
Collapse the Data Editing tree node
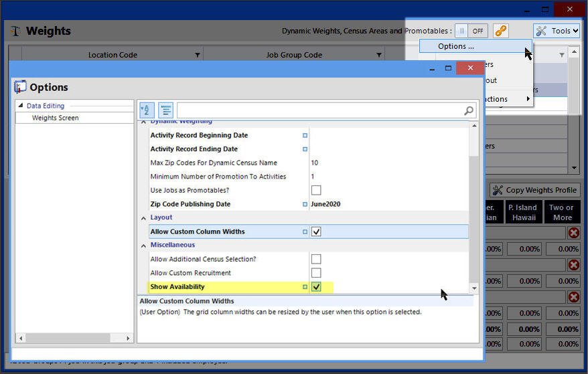pyautogui.click(x=21, y=105)
